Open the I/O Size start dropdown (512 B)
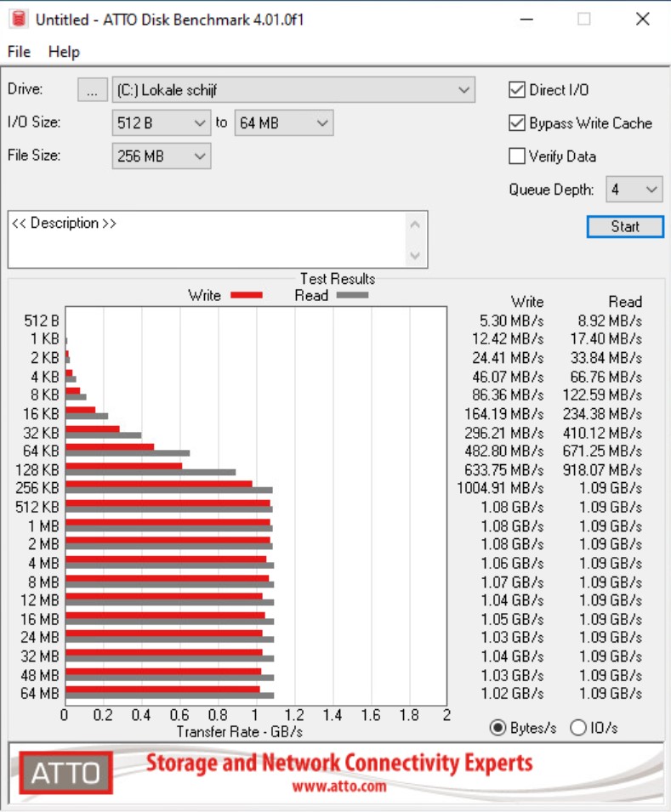Screen dimensions: 671x812 [x=161, y=123]
